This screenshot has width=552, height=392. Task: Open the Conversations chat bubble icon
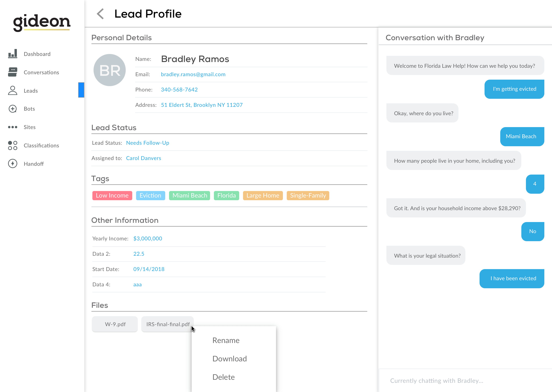coord(13,72)
